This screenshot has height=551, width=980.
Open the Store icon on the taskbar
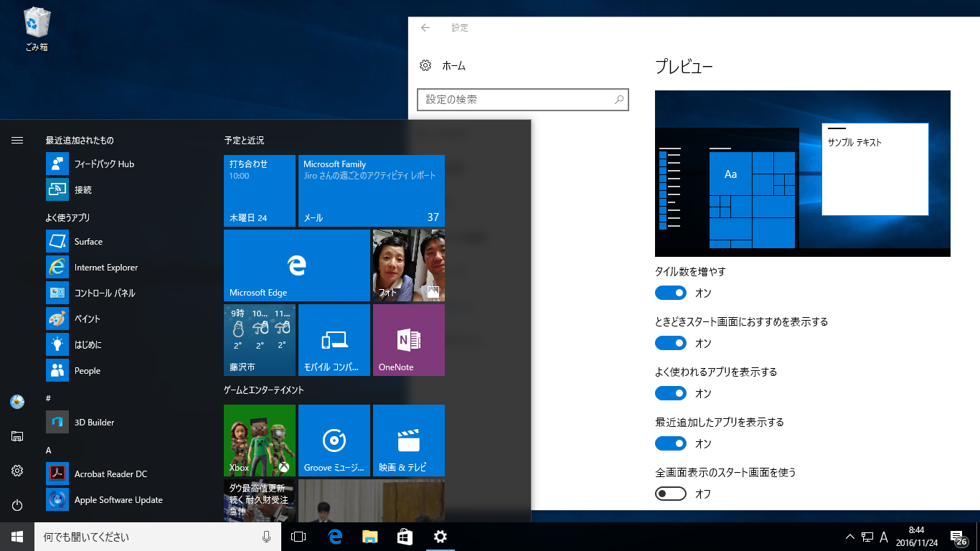tap(405, 537)
